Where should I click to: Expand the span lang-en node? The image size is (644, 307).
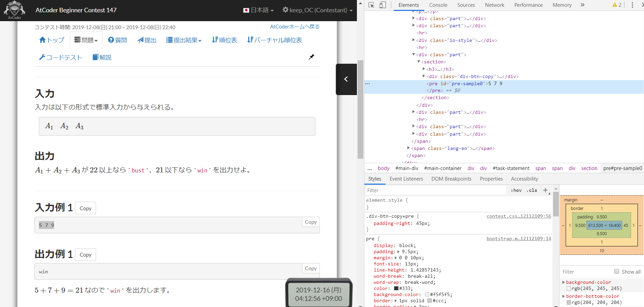coord(408,148)
